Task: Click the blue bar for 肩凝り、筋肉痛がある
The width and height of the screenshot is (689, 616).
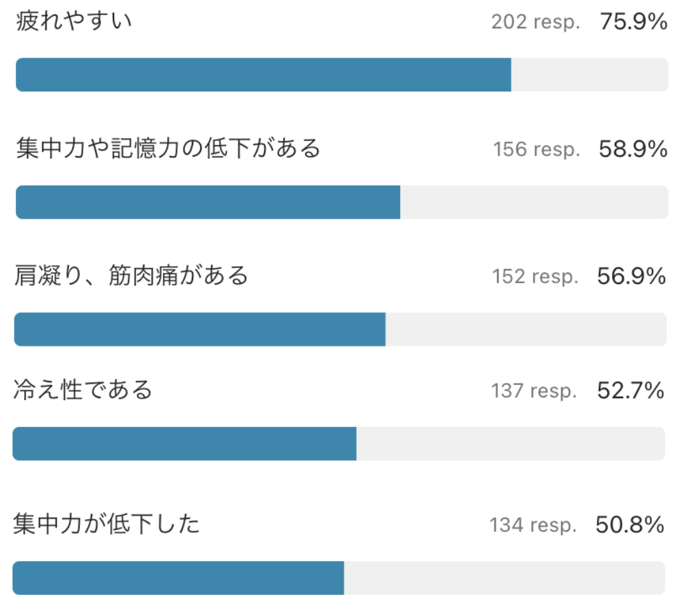Action: (200, 329)
